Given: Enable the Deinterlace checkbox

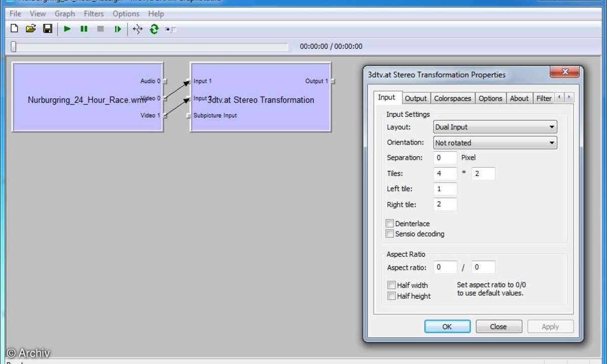Looking at the screenshot, I should point(390,223).
